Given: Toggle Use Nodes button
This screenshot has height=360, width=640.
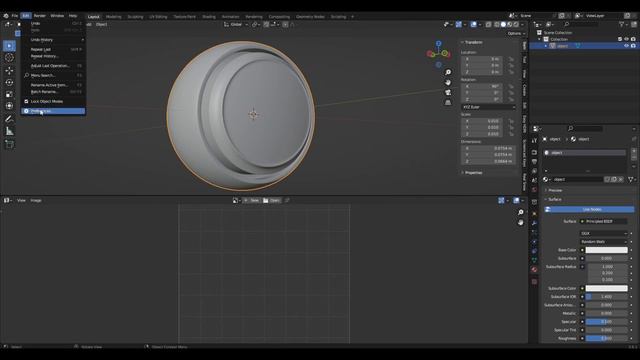Looking at the screenshot, I should click(589, 209).
